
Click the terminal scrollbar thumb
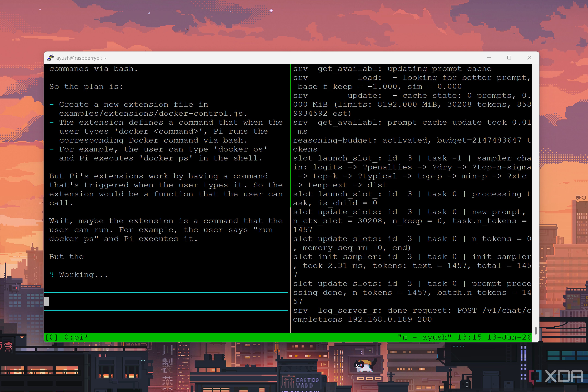click(535, 330)
